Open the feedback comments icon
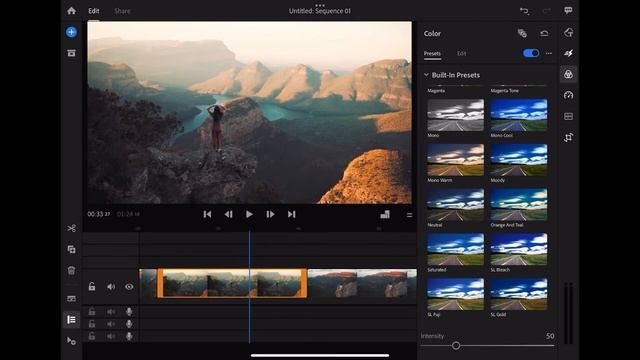Image resolution: width=640 pixels, height=360 pixels. [x=568, y=11]
